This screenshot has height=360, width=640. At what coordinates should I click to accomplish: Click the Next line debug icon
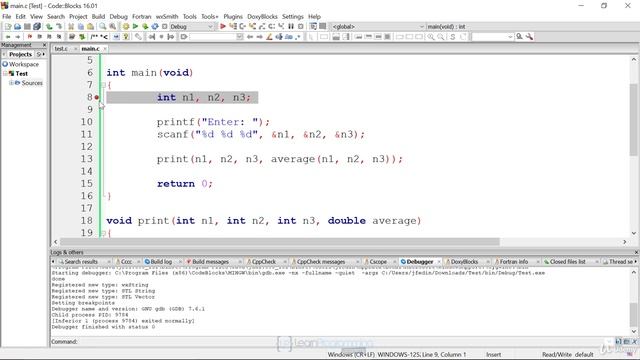(242, 27)
